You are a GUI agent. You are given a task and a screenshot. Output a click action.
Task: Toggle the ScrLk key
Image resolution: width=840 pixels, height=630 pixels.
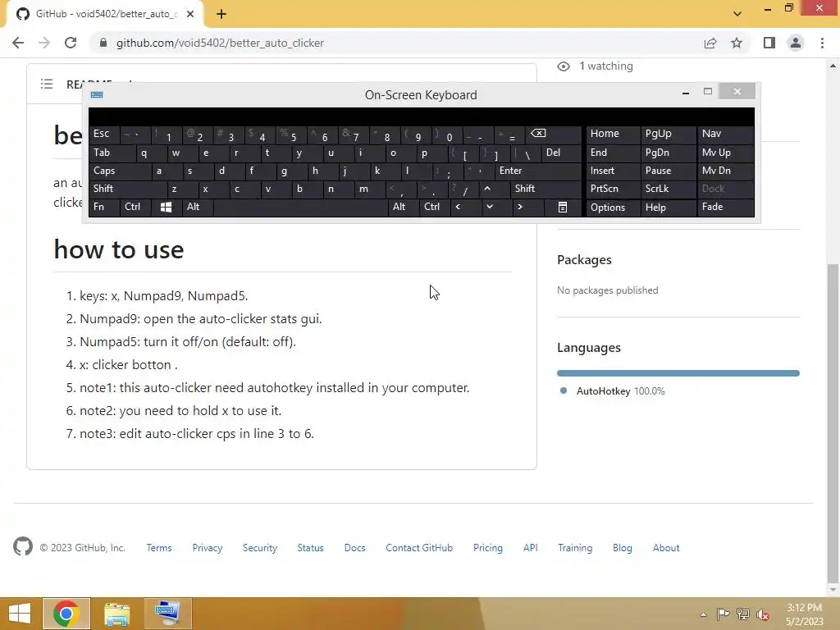(x=668, y=189)
